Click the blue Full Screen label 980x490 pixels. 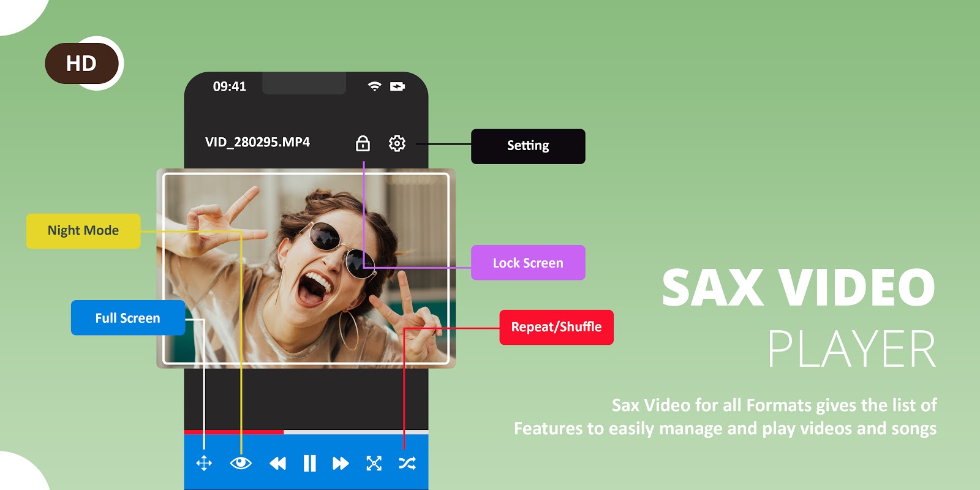coord(128,318)
